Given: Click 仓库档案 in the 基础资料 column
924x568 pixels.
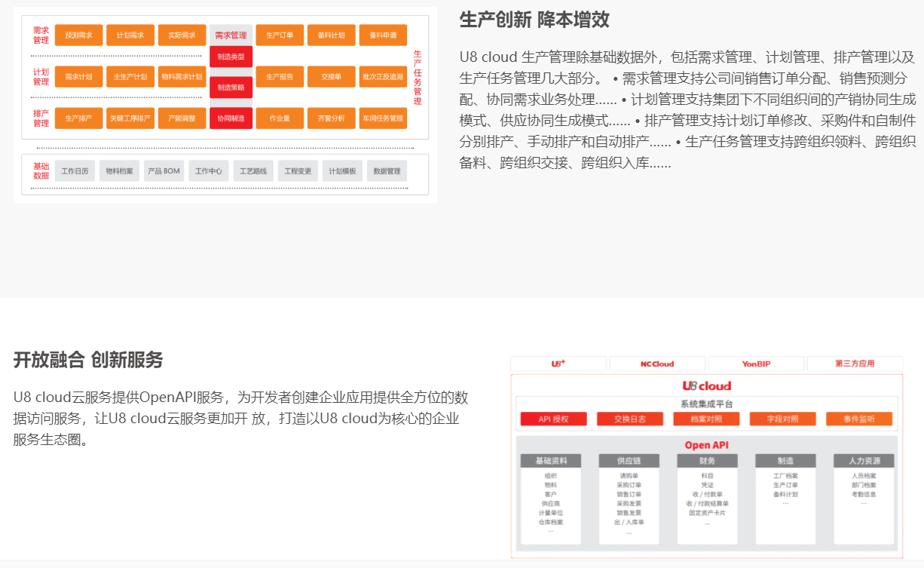Looking at the screenshot, I should [x=551, y=522].
